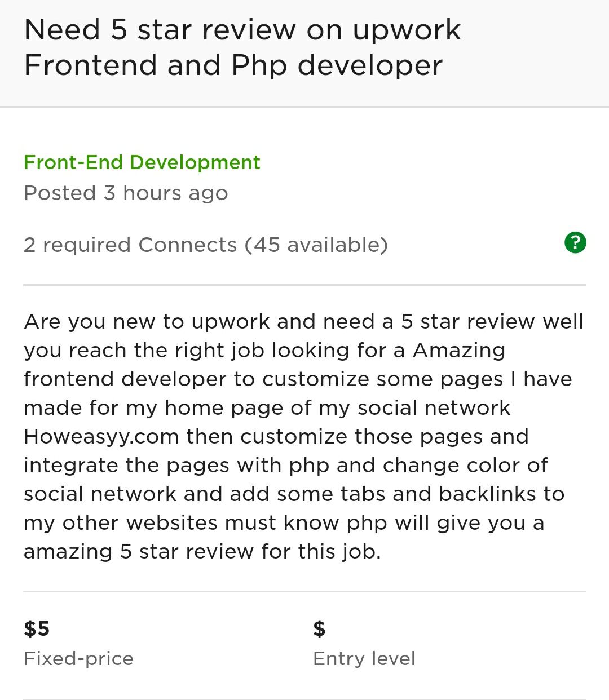Click the Entry level label
Image resolution: width=609 pixels, height=700 pixels.
(364, 659)
